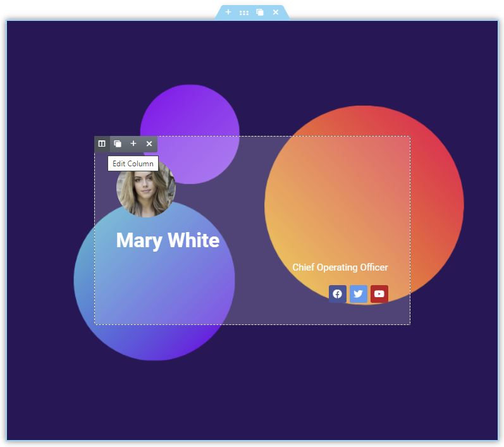
Task: Duplicate the column with the copy icon
Action: coord(118,144)
